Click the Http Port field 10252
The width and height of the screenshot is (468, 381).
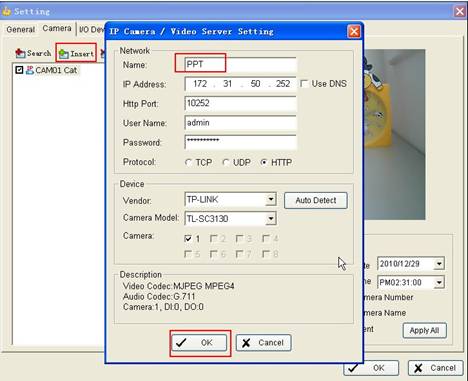pos(240,103)
